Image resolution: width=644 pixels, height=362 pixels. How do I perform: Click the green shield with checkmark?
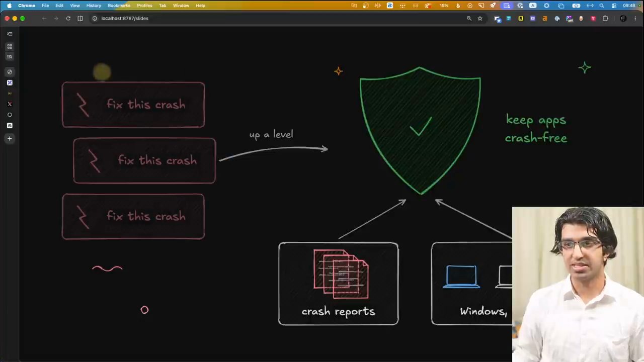click(420, 131)
